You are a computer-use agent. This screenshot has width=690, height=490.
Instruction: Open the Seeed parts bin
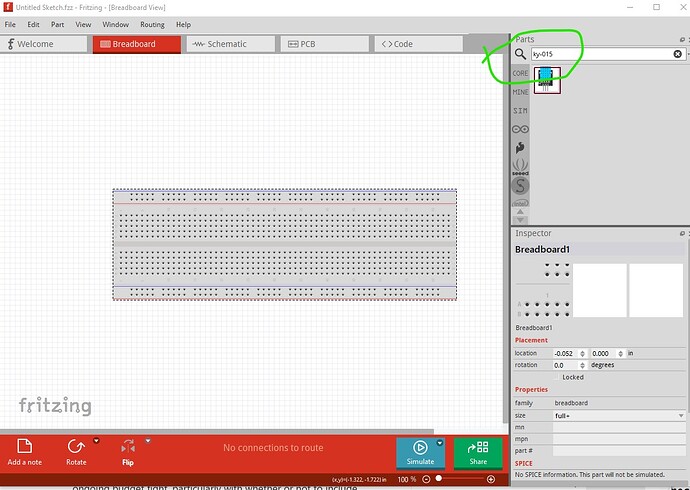[x=520, y=166]
